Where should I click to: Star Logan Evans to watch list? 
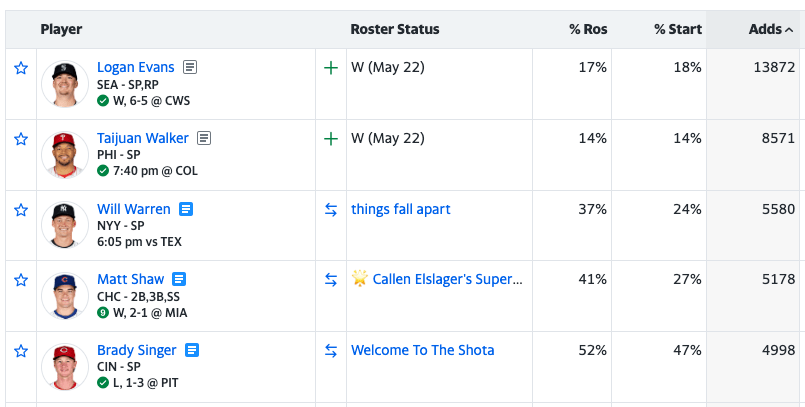coord(21,68)
